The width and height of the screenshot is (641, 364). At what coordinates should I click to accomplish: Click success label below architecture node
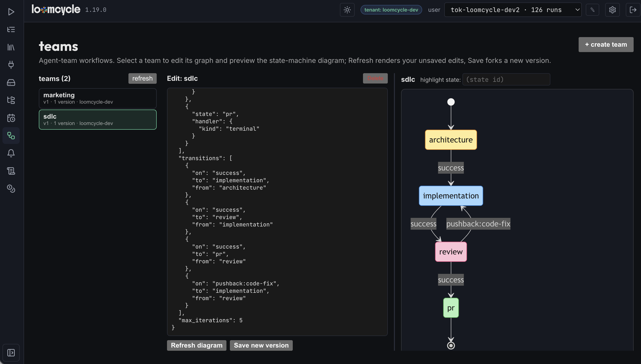click(x=451, y=168)
